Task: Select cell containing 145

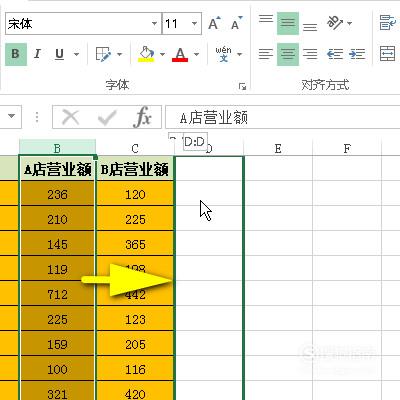Action: point(57,244)
